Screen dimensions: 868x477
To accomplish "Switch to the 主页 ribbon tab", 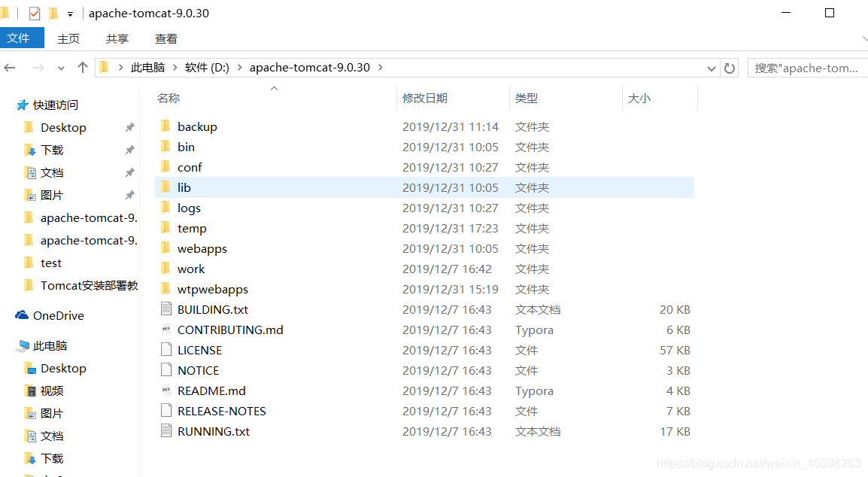I will [x=68, y=39].
